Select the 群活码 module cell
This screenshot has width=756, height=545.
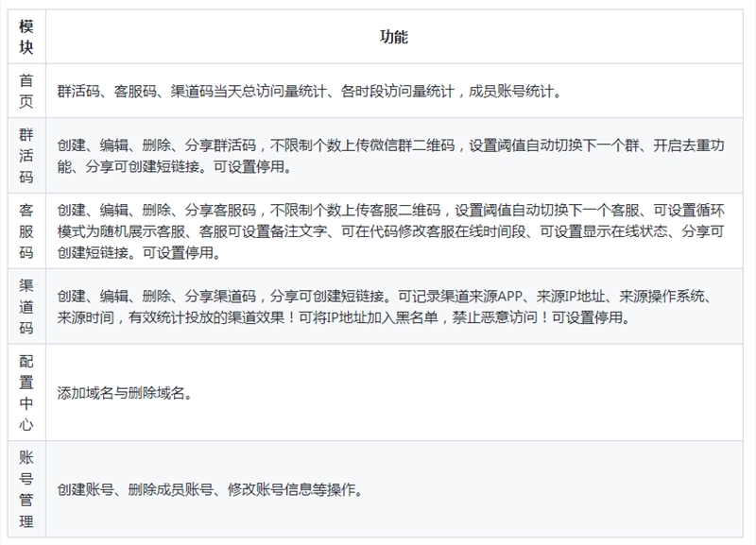pos(26,156)
